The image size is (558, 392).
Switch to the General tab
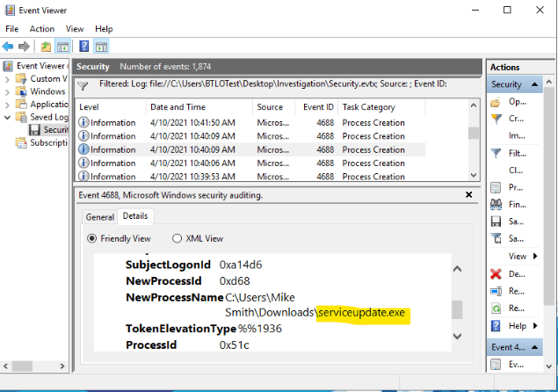pos(99,216)
